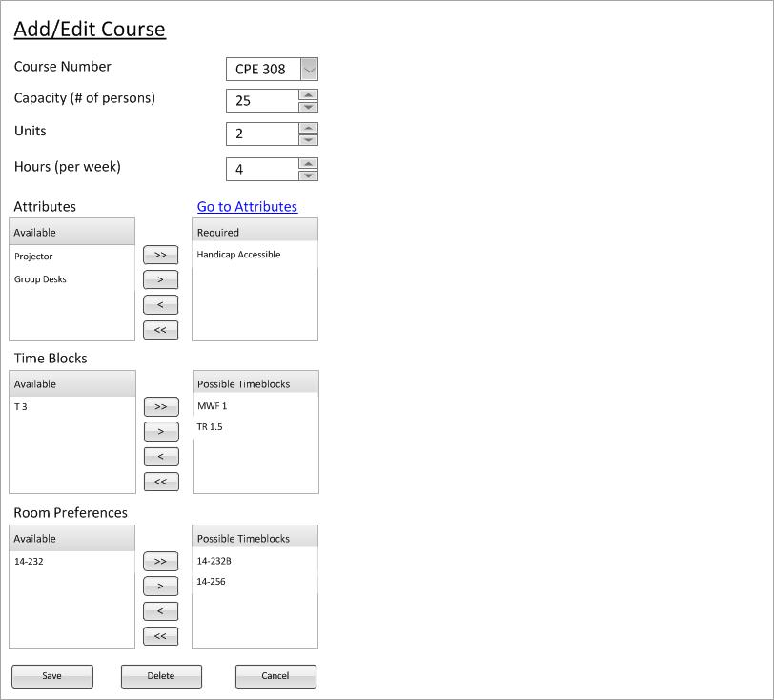Click >> arrow in Time Blocks section
Image resolution: width=774 pixels, height=700 pixels.
[160, 407]
